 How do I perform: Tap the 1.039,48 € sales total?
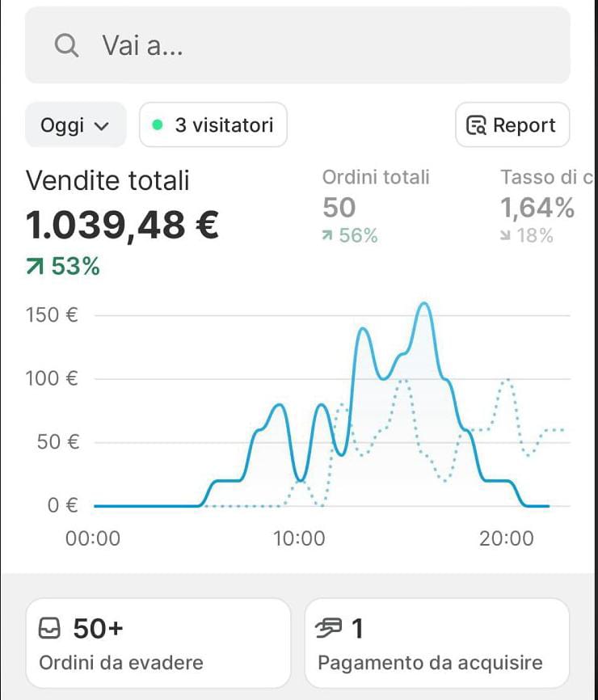tap(122, 226)
